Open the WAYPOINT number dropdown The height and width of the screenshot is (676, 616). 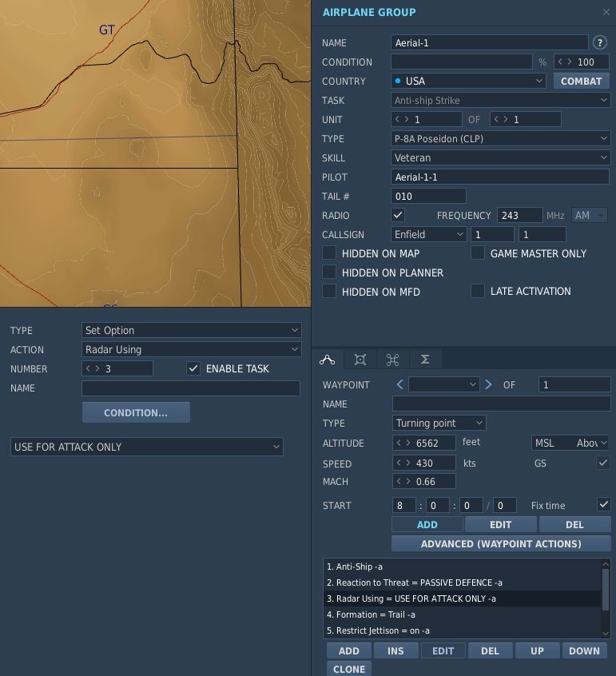[444, 384]
